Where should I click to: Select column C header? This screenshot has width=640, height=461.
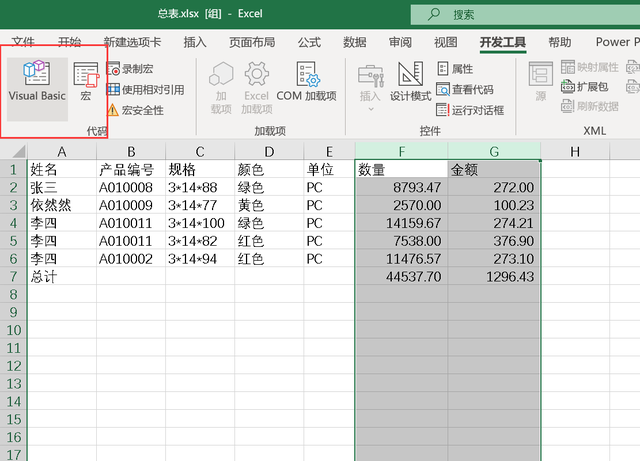click(200, 151)
